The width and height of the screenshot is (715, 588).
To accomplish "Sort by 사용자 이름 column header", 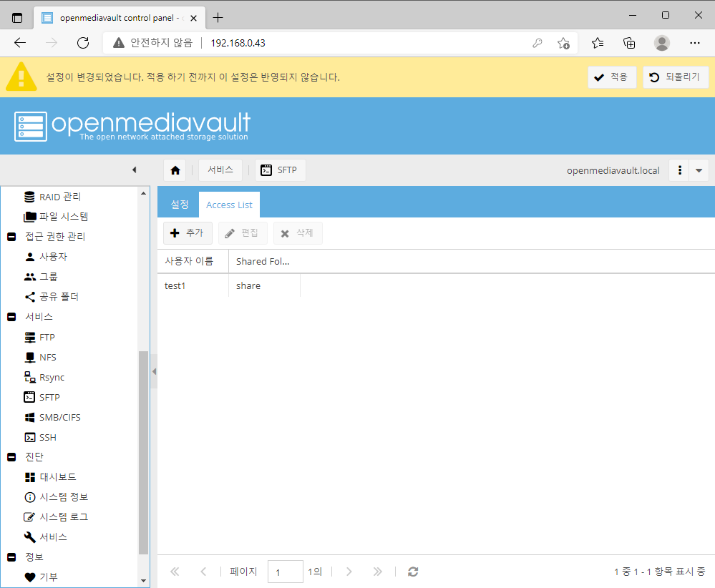I will click(x=193, y=261).
